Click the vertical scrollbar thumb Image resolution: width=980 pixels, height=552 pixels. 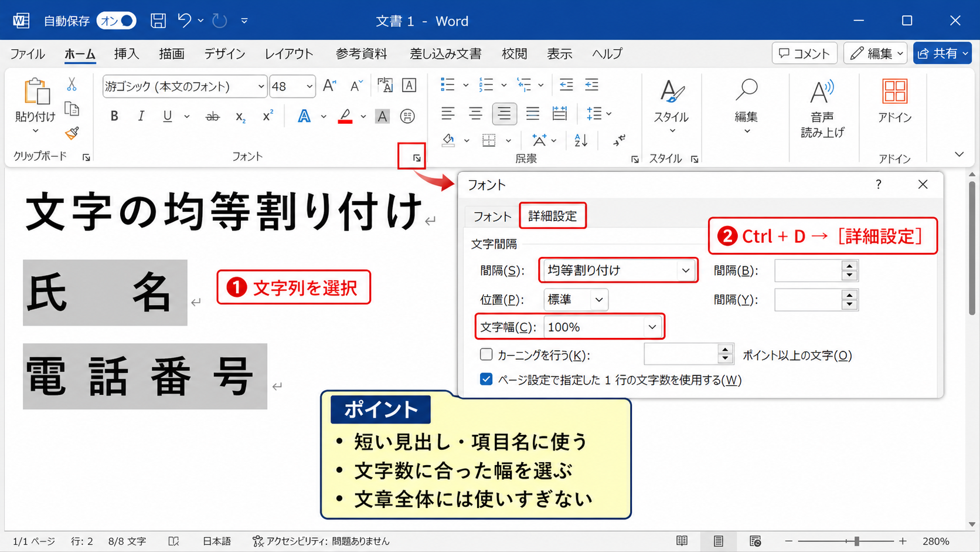pyautogui.click(x=972, y=248)
